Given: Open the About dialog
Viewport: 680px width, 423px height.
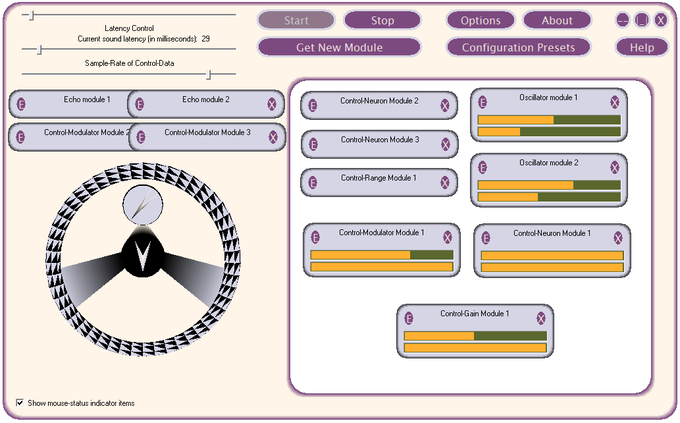Looking at the screenshot, I should pos(557,20).
